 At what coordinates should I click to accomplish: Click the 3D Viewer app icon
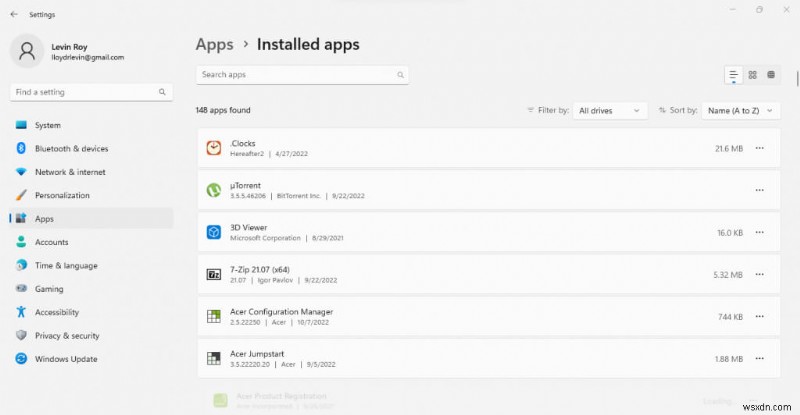coord(214,232)
